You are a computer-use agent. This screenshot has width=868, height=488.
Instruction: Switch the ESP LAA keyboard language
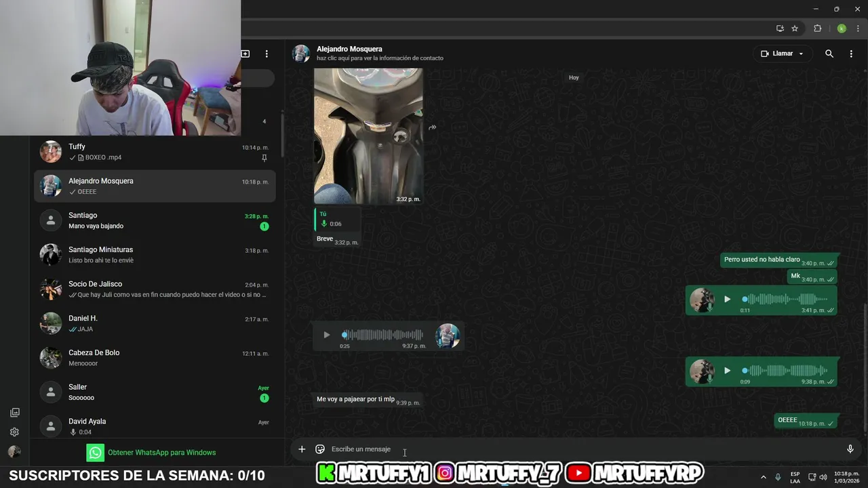[x=795, y=477]
